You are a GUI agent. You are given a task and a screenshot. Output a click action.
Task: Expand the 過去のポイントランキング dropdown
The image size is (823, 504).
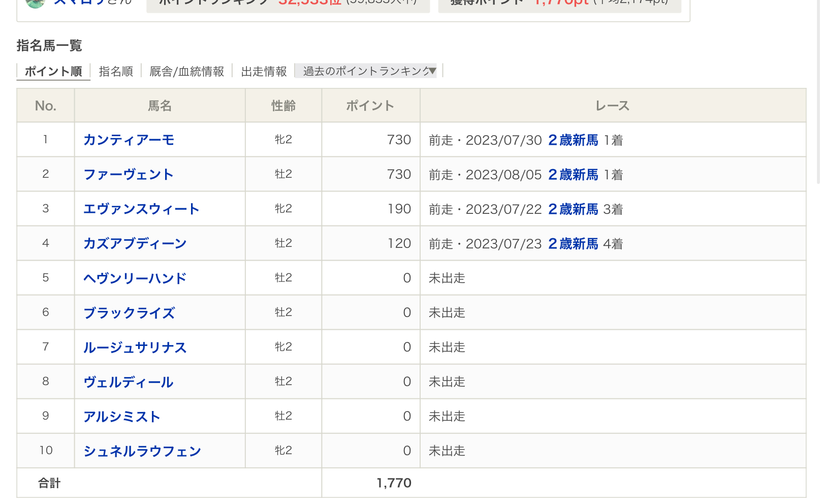pos(369,71)
